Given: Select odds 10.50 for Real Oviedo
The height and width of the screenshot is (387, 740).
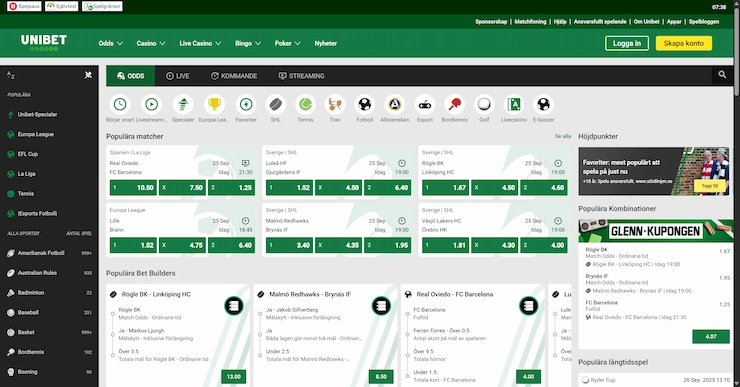Looking at the screenshot, I should [x=133, y=187].
